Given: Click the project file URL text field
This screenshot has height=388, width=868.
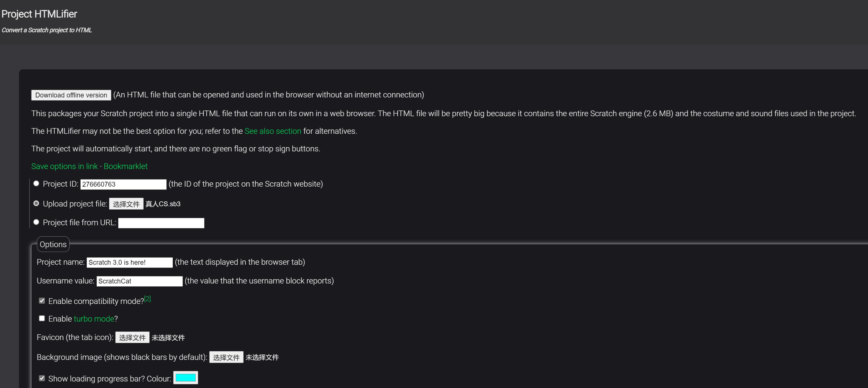Looking at the screenshot, I should 161,223.
